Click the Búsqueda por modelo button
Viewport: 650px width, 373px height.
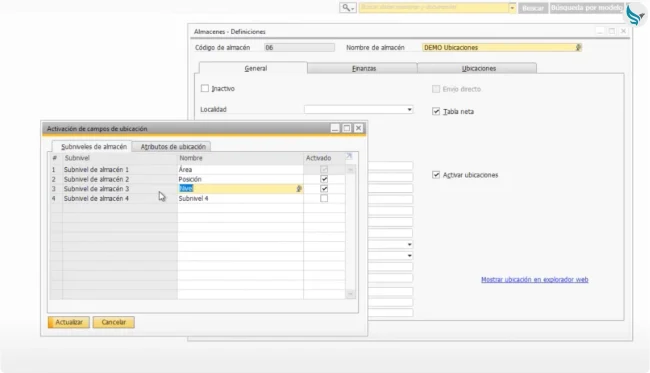point(587,8)
